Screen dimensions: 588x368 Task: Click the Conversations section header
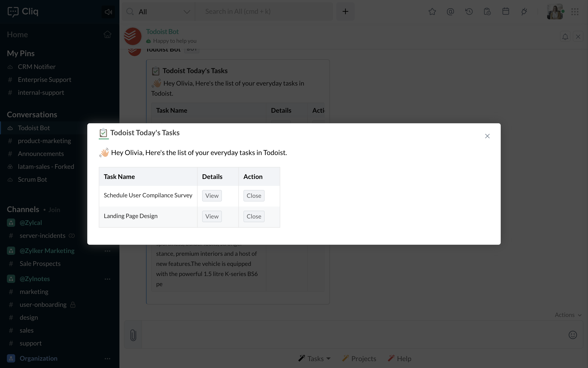tap(32, 114)
